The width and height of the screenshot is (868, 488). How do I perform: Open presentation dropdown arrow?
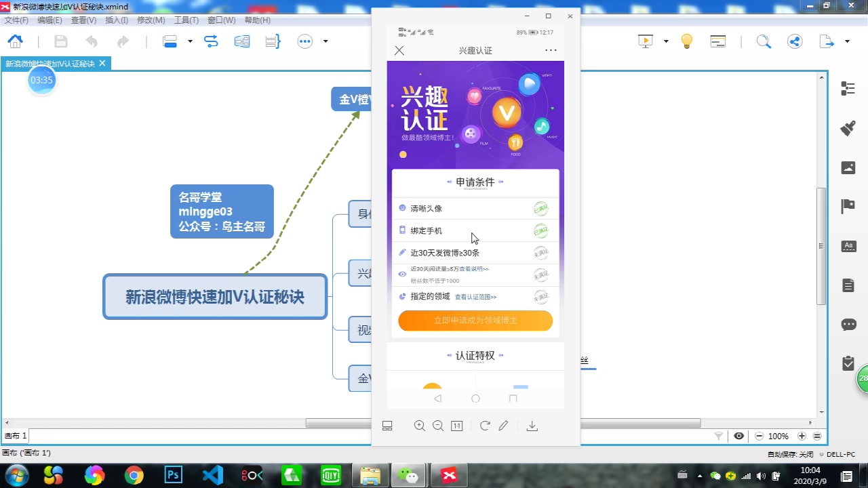coord(666,41)
